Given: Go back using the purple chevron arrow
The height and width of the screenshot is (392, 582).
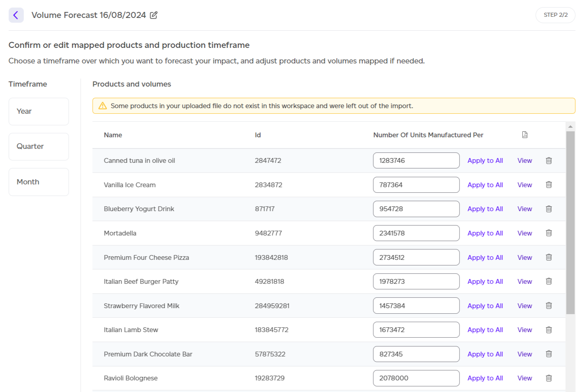Looking at the screenshot, I should coord(16,15).
